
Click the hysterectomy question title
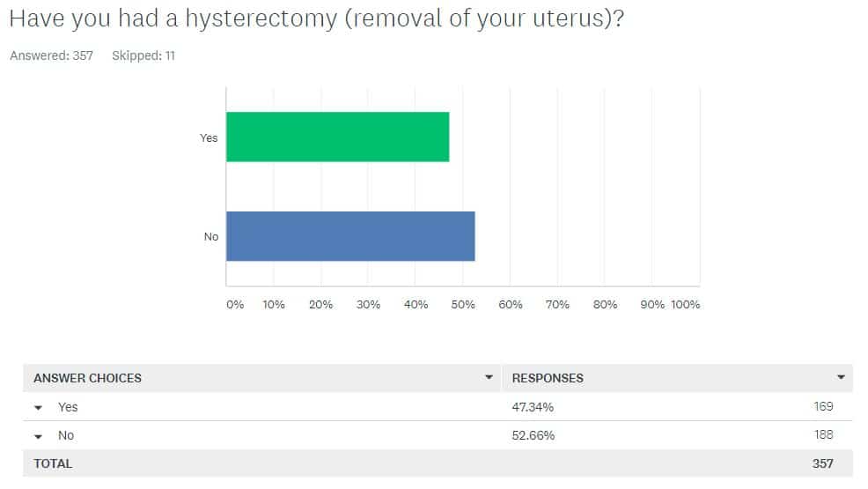[317, 19]
